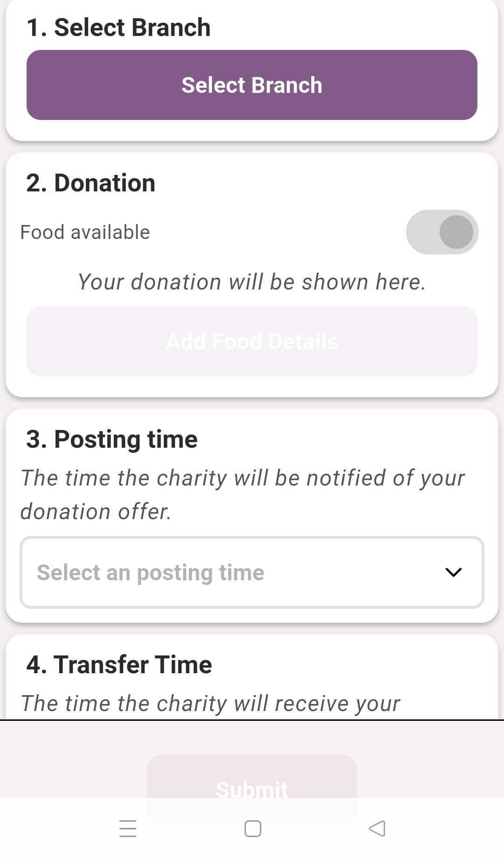Click the charity notification description text
The image size is (504, 859).
pyautogui.click(x=243, y=494)
